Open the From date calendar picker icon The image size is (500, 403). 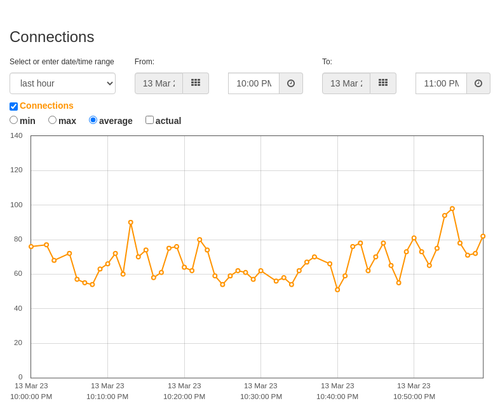click(x=196, y=83)
